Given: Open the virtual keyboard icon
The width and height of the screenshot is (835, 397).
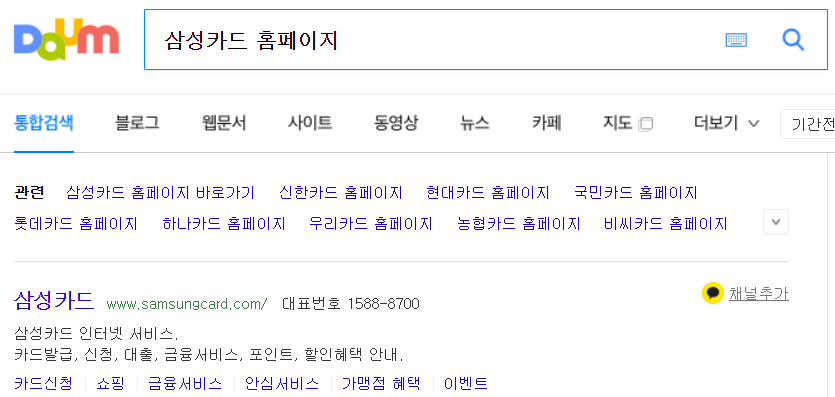Looking at the screenshot, I should (736, 39).
